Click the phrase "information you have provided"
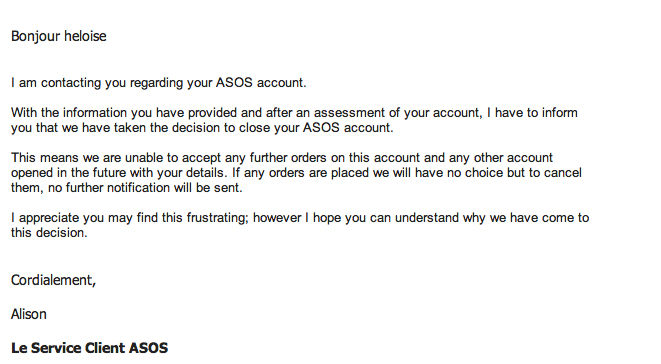661x364 pixels. (x=150, y=113)
